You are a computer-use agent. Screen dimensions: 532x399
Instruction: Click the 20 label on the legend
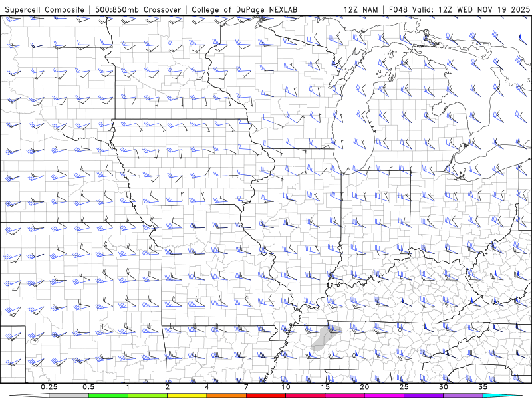click(364, 387)
